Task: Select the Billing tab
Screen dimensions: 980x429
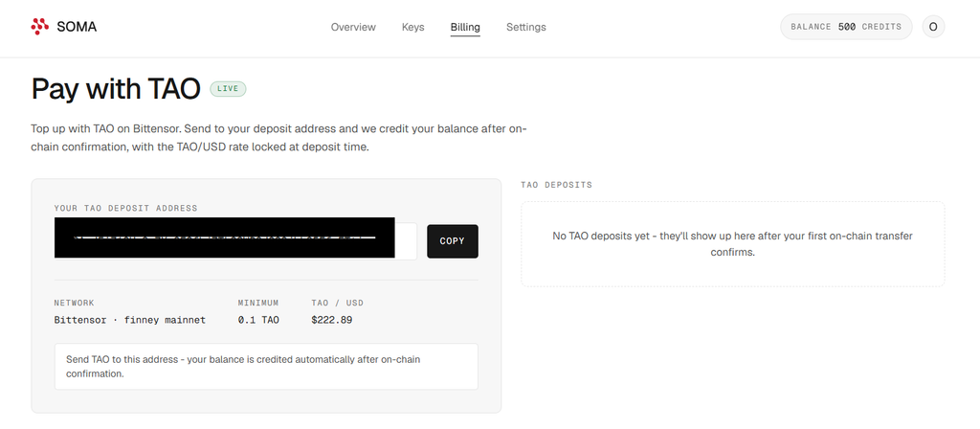Action: tap(465, 27)
